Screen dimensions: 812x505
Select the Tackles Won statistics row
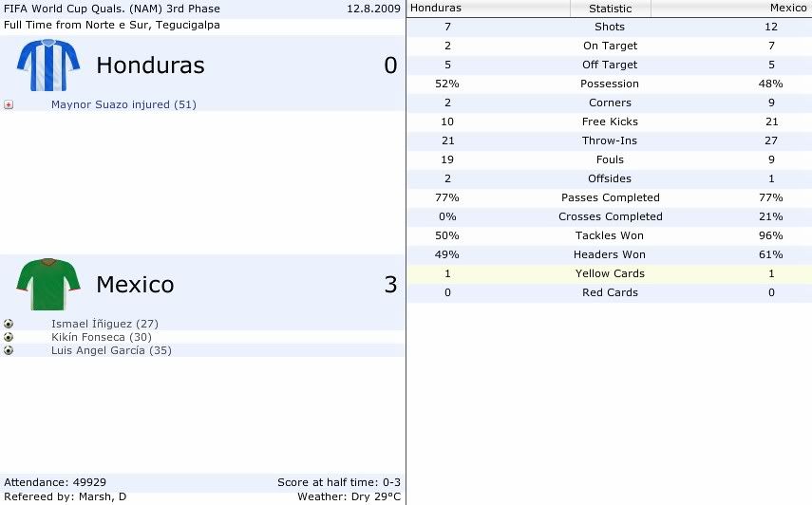click(609, 236)
